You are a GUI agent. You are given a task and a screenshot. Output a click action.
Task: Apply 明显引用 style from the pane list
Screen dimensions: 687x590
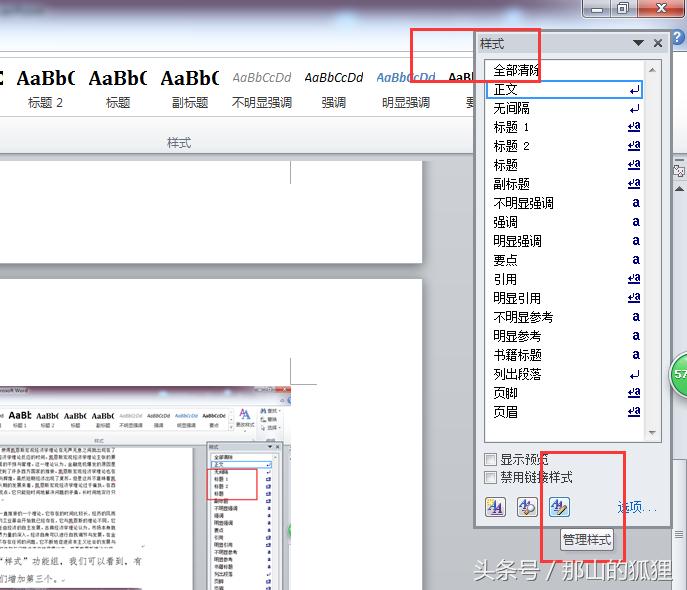[x=564, y=298]
